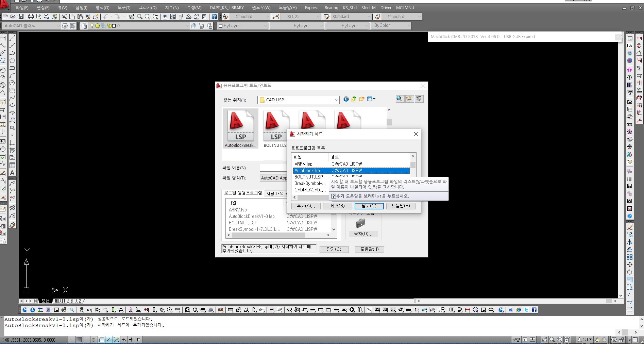This screenshot has width=644, height=344.
Task: Go back to the previous folder in dialog
Action: coord(346,99)
